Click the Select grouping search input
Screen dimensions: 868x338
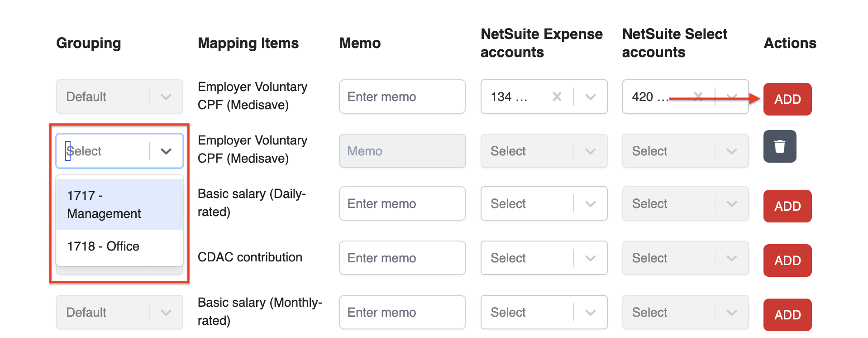click(104, 151)
